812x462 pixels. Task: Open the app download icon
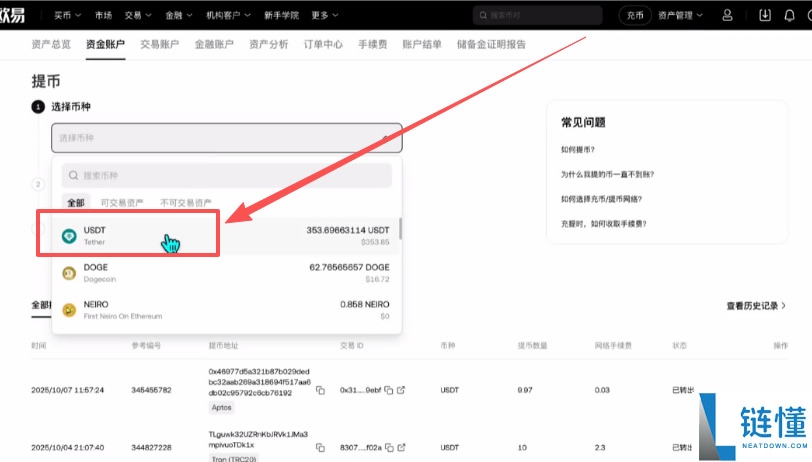[x=765, y=16]
